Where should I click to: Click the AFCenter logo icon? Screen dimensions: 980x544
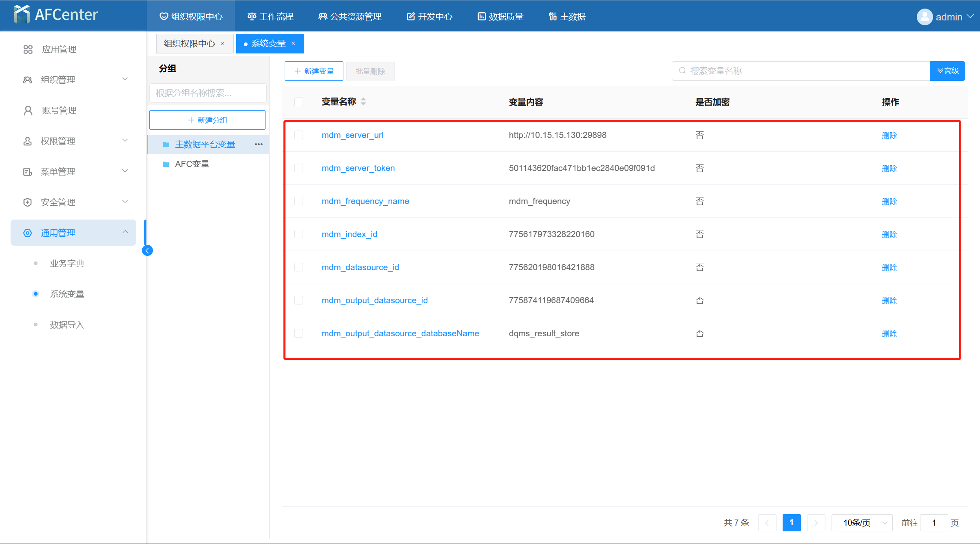coord(22,14)
